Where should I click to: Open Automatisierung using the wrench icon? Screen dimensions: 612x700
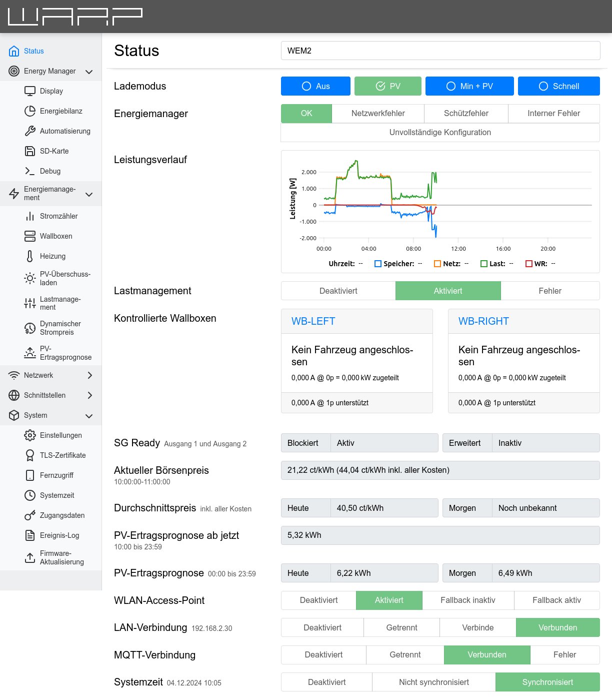[30, 131]
